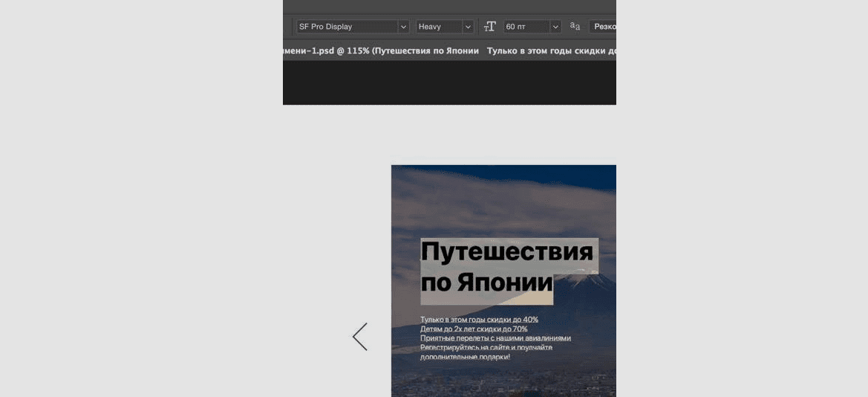Expand the font family dropdown arrow
The height and width of the screenshot is (397, 868).
tap(404, 27)
